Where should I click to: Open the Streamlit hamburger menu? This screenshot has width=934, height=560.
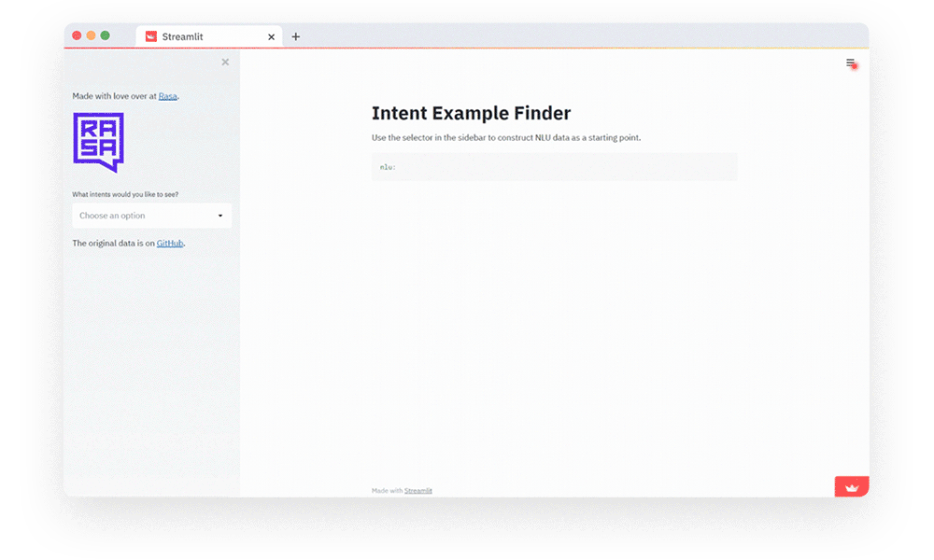pos(850,63)
